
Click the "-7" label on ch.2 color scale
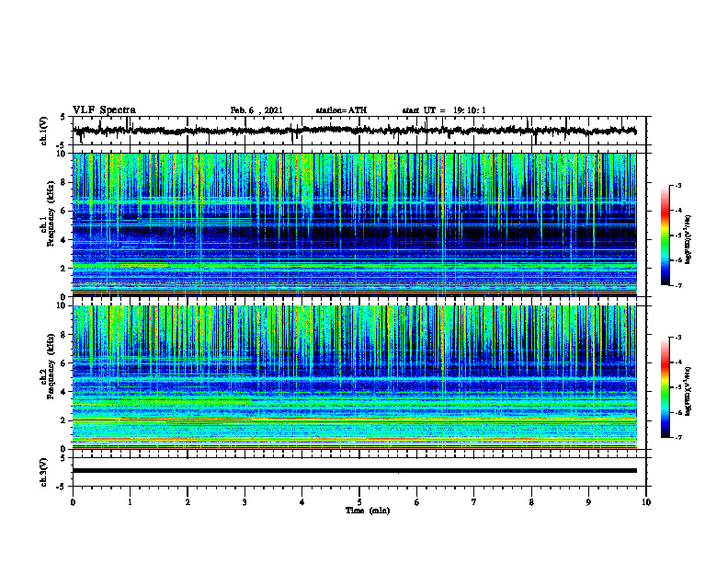(677, 438)
